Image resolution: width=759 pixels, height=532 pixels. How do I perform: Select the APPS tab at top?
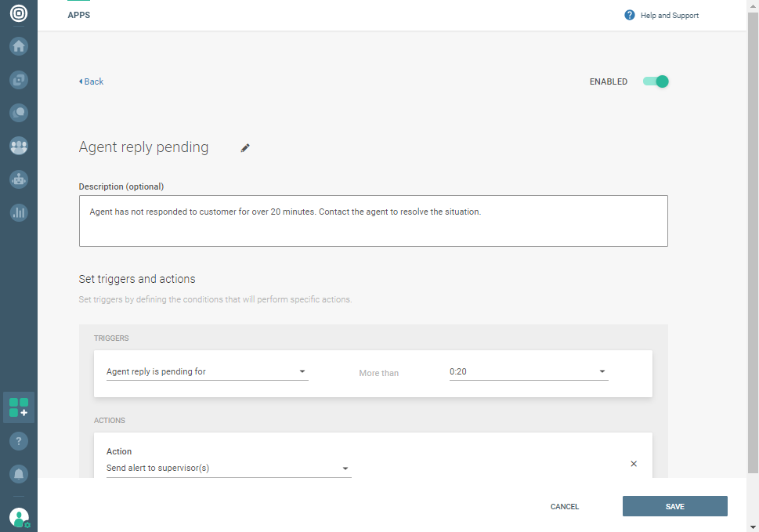79,15
